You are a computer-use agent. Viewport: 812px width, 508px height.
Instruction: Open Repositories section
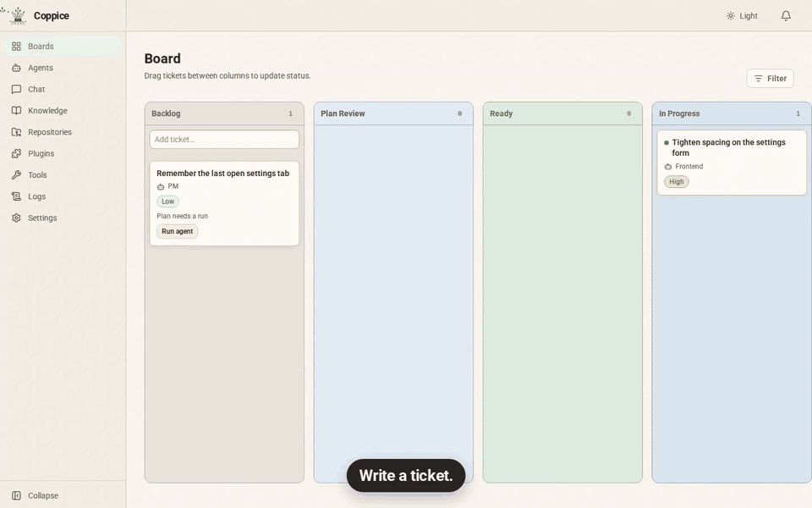[x=63, y=132]
